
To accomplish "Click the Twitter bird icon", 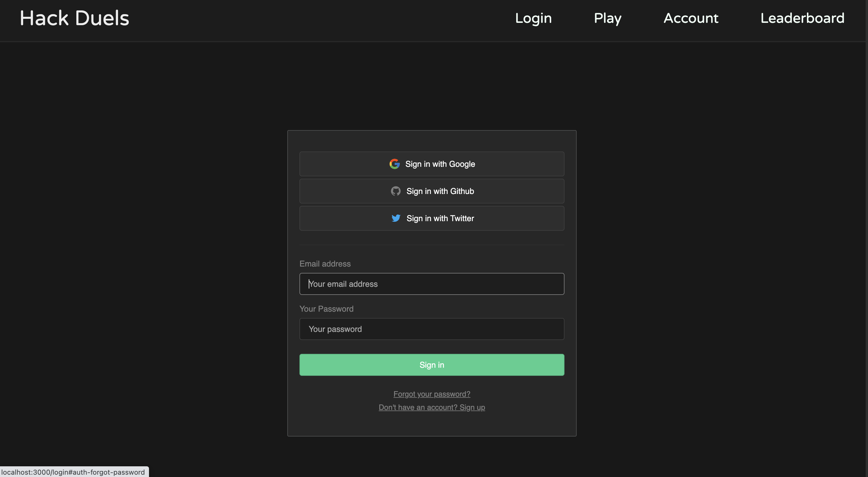I will (x=396, y=218).
